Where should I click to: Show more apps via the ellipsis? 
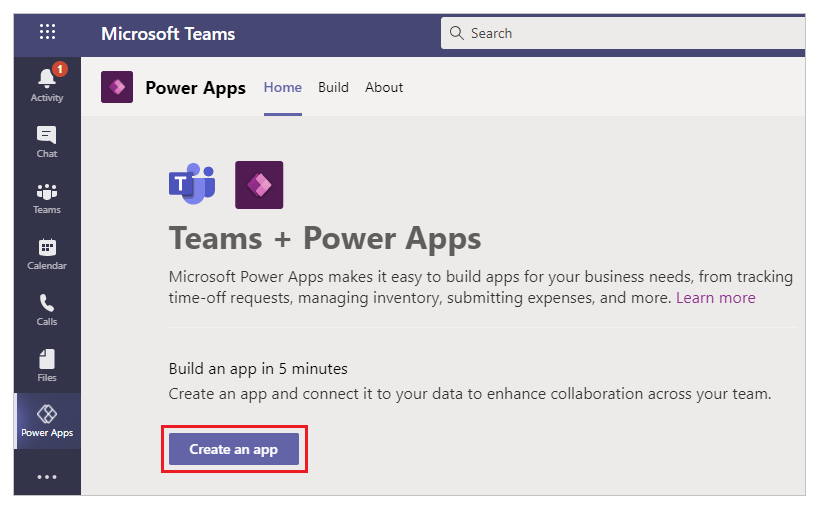pos(47,477)
